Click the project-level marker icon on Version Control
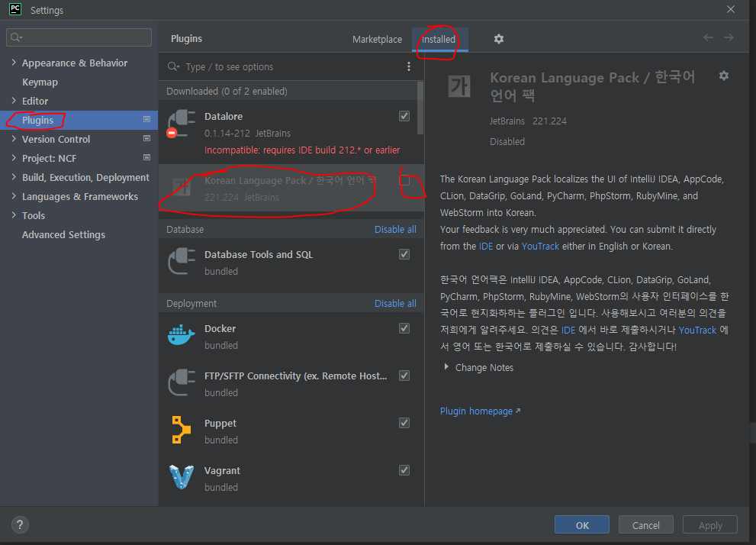Screen dimensions: 756x545 click(147, 138)
